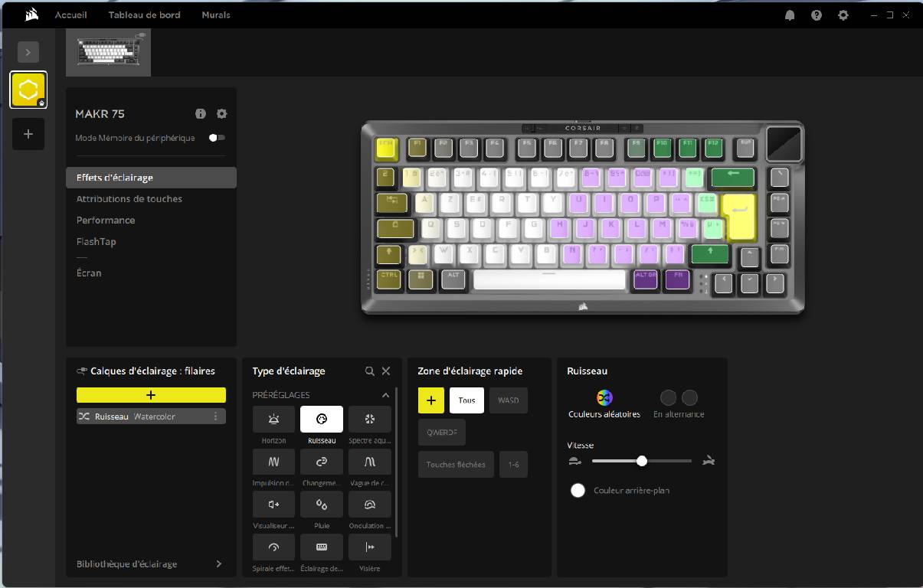Viewport: 923px width, 588px height.
Task: Click the white spacebar on keyboard preview
Action: coord(550,279)
